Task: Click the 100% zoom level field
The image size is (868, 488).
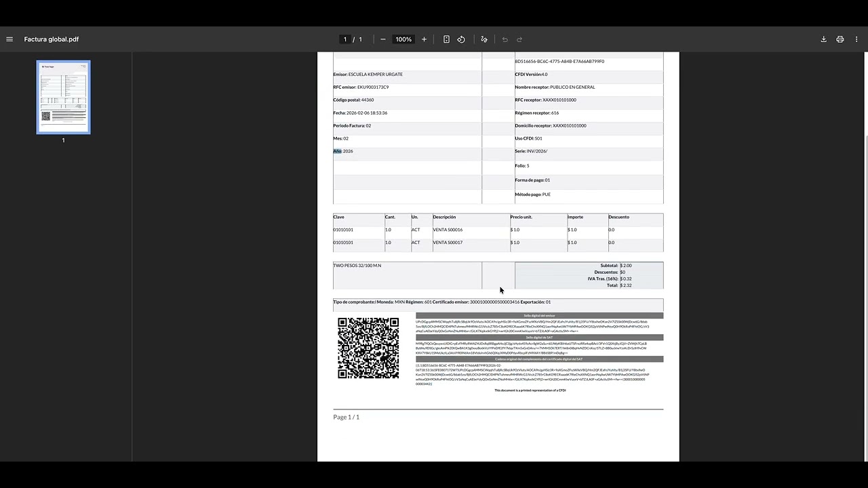Action: tap(403, 39)
